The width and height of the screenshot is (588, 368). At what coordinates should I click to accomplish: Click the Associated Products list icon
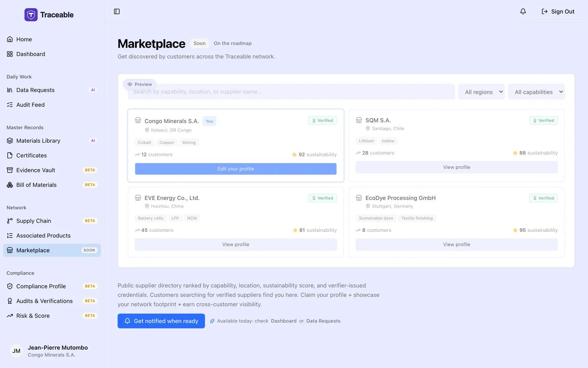[x=10, y=236]
